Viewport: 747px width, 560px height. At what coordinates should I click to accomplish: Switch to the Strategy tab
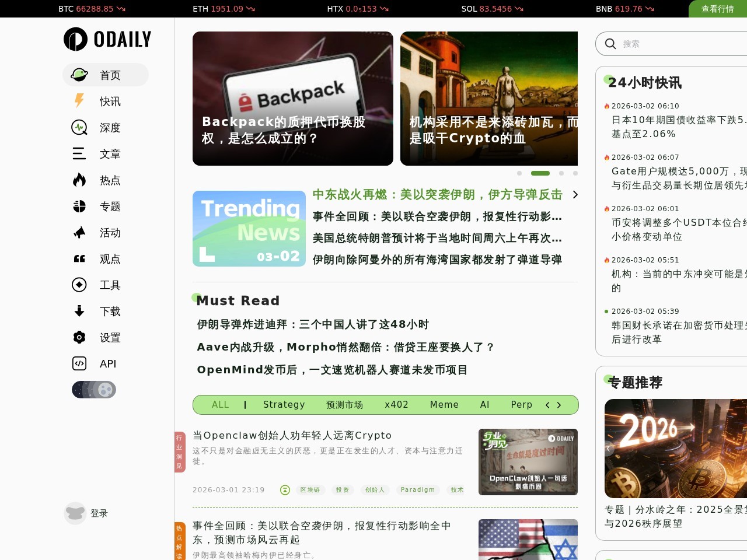pyautogui.click(x=284, y=404)
